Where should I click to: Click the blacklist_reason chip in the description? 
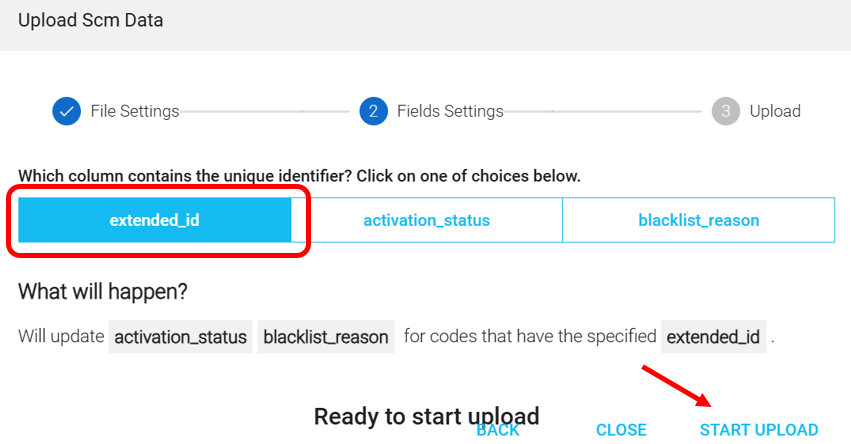coord(326,337)
